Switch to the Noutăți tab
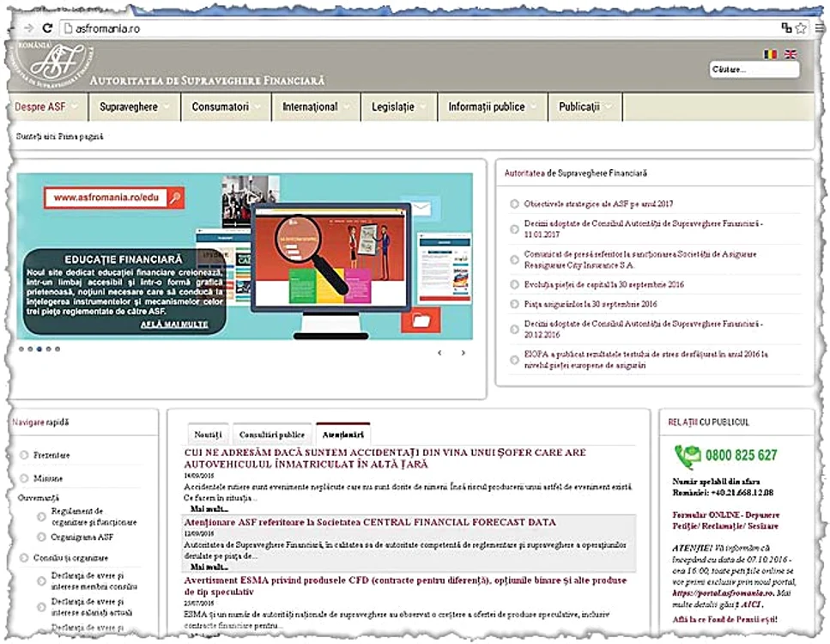 point(208,434)
